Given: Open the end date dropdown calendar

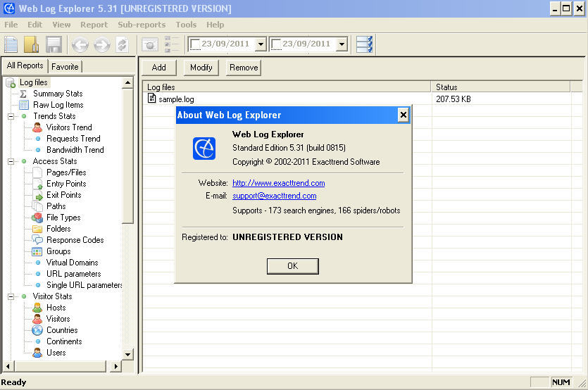Looking at the screenshot, I should (x=342, y=44).
